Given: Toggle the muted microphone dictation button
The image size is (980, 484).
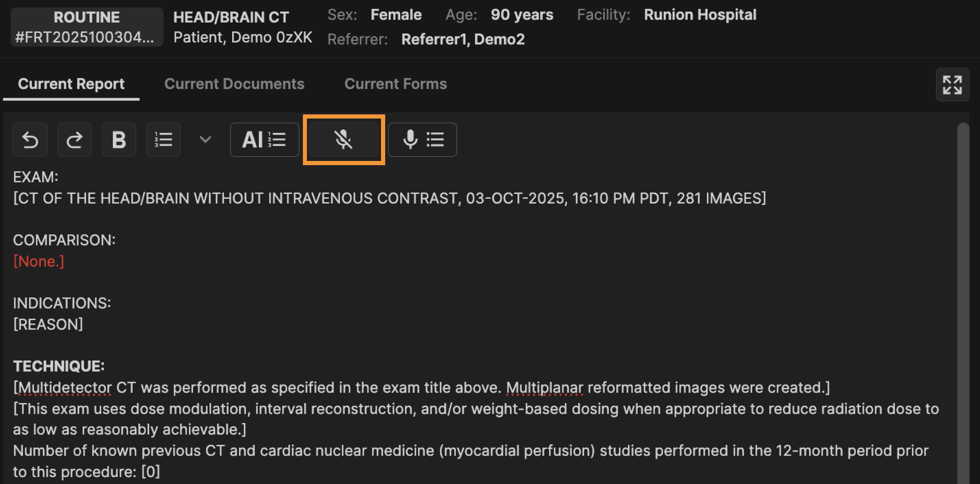Looking at the screenshot, I should pyautogui.click(x=343, y=140).
